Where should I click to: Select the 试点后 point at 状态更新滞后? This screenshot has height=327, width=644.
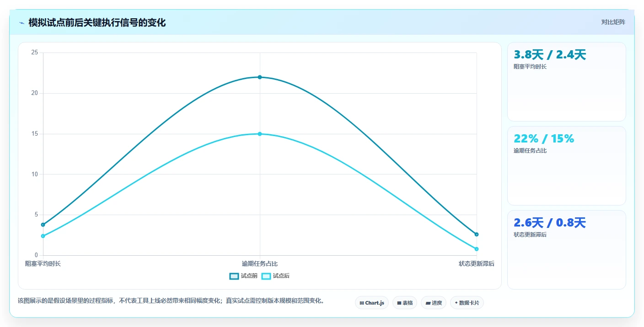477,249
